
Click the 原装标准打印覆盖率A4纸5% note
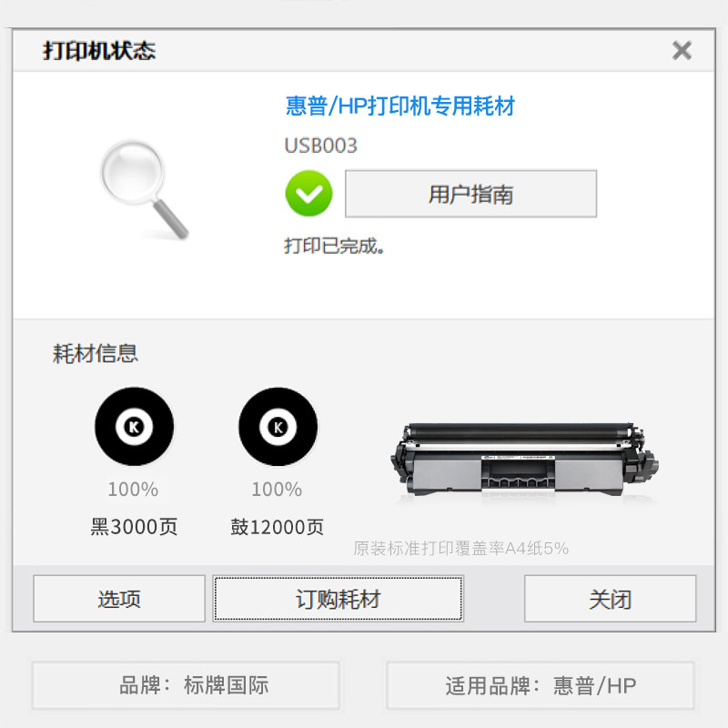point(460,549)
